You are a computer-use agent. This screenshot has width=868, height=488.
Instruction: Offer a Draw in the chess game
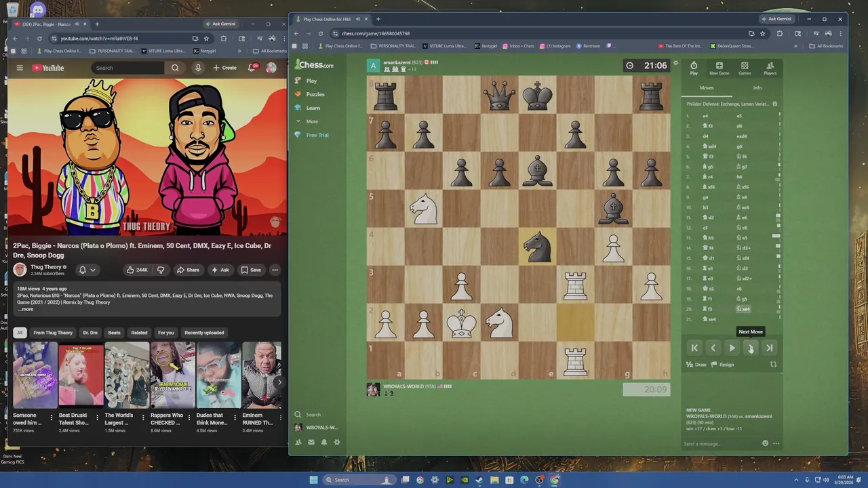[x=696, y=365]
